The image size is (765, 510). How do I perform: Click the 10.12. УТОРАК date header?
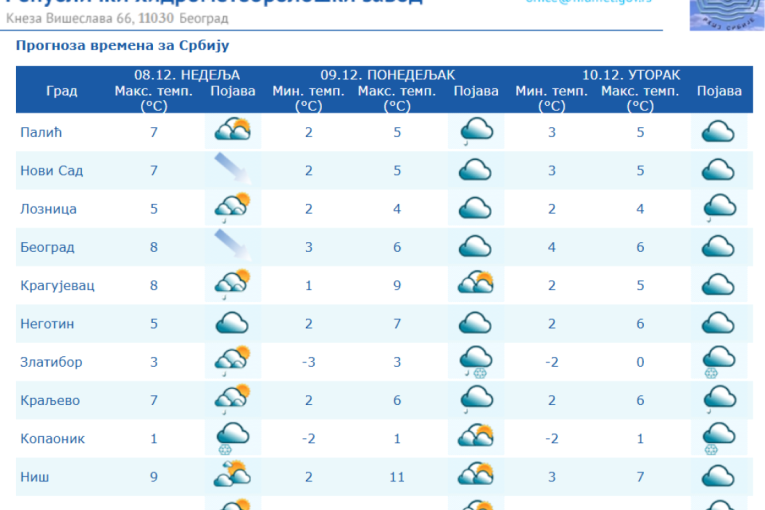(x=631, y=75)
